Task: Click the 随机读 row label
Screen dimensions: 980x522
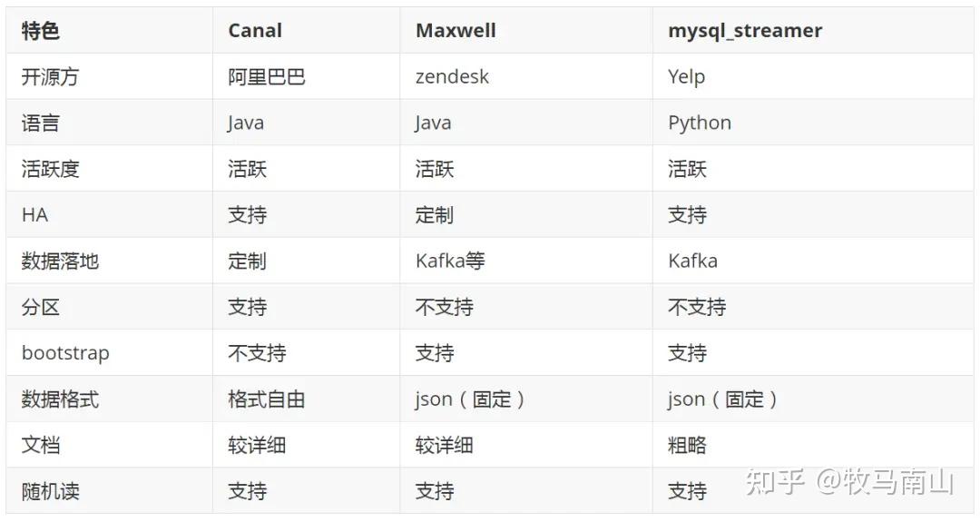Action: click(x=50, y=491)
